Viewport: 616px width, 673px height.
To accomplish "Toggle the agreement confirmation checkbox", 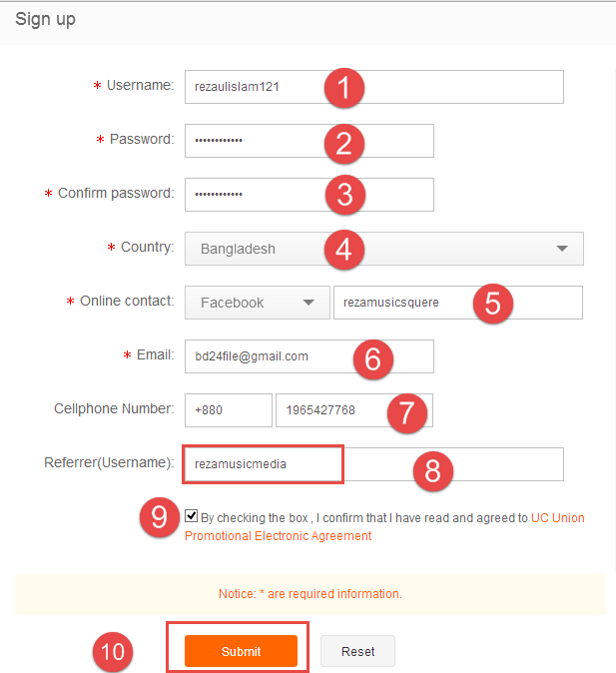I will [x=193, y=516].
